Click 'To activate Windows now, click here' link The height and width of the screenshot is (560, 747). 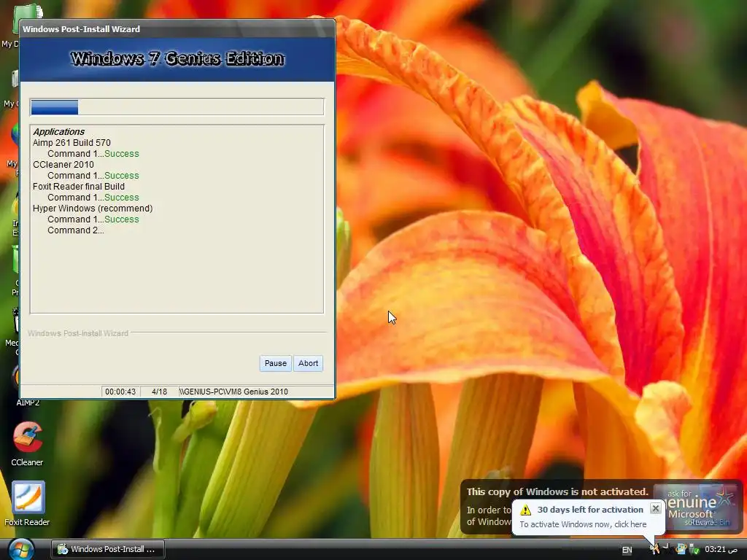pos(583,524)
